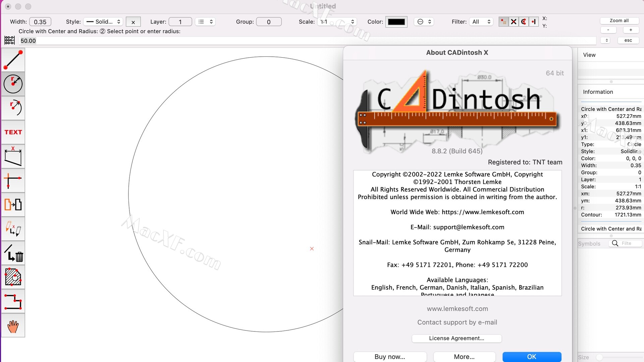Open the Scale 1:1 dropdown
The image size is (644, 362).
(x=337, y=22)
